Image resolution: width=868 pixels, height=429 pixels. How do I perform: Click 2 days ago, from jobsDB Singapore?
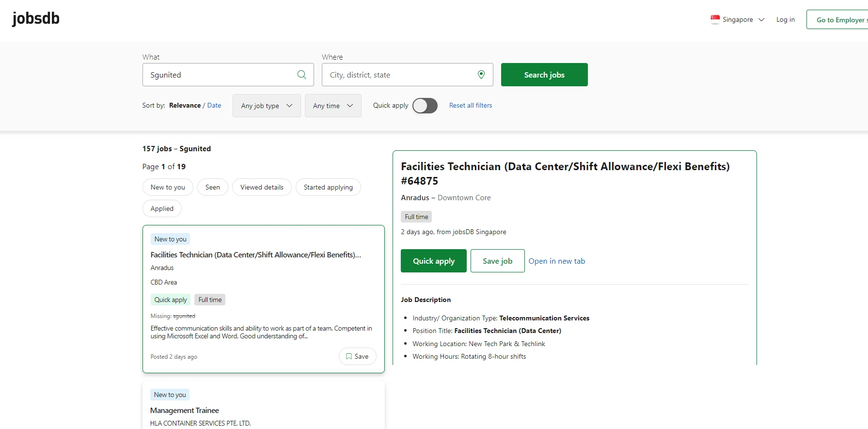454,232
